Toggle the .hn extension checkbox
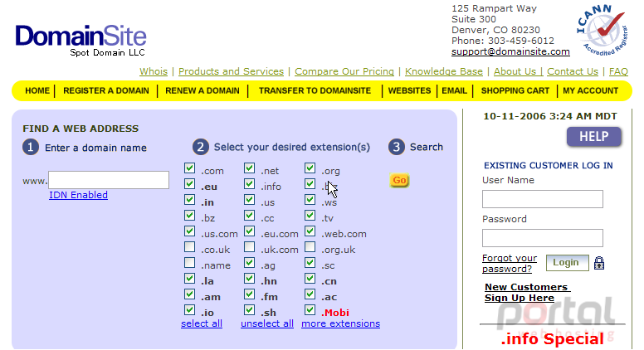644x350 pixels. click(x=249, y=278)
